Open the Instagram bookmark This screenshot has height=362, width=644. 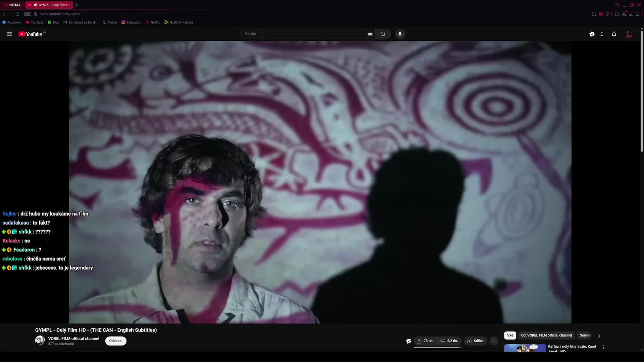131,22
